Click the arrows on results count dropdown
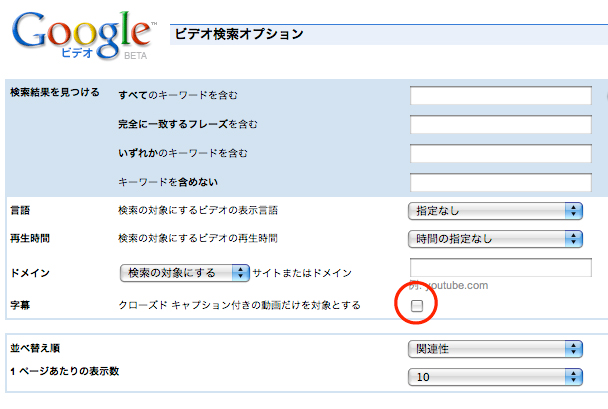 (573, 377)
